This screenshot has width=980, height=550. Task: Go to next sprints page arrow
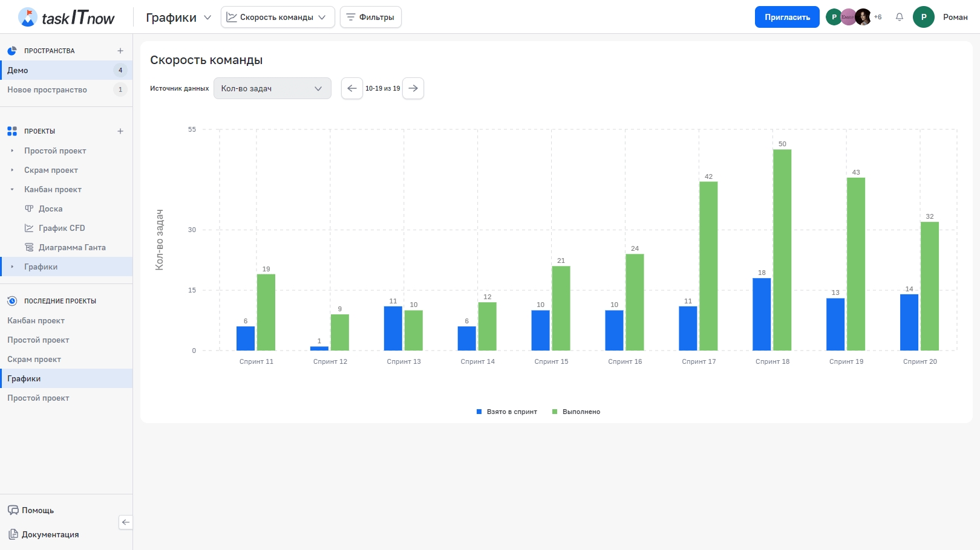(413, 88)
